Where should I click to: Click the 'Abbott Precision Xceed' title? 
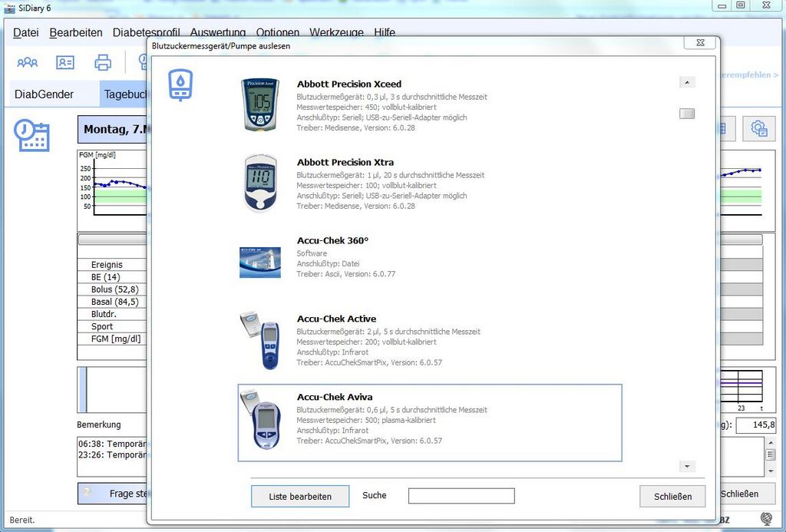pos(349,84)
